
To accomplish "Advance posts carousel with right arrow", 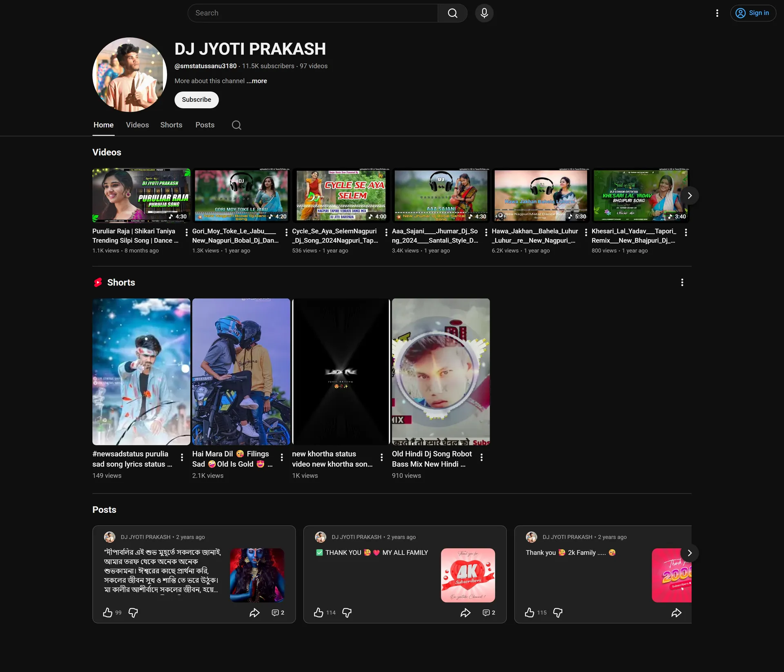I will (690, 553).
